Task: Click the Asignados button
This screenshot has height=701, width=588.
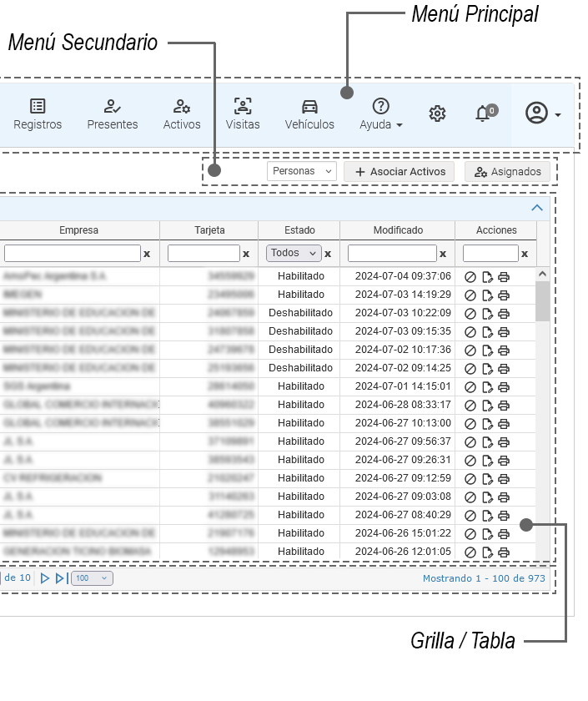Action: coord(507,171)
